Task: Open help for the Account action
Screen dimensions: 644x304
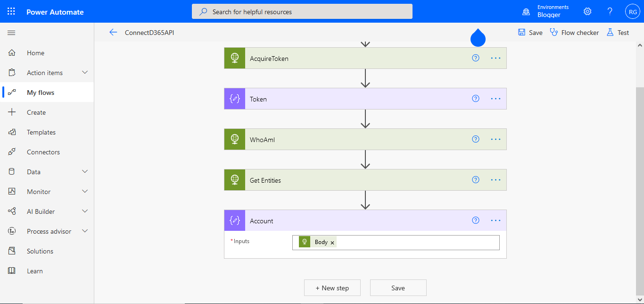Action: (x=475, y=220)
